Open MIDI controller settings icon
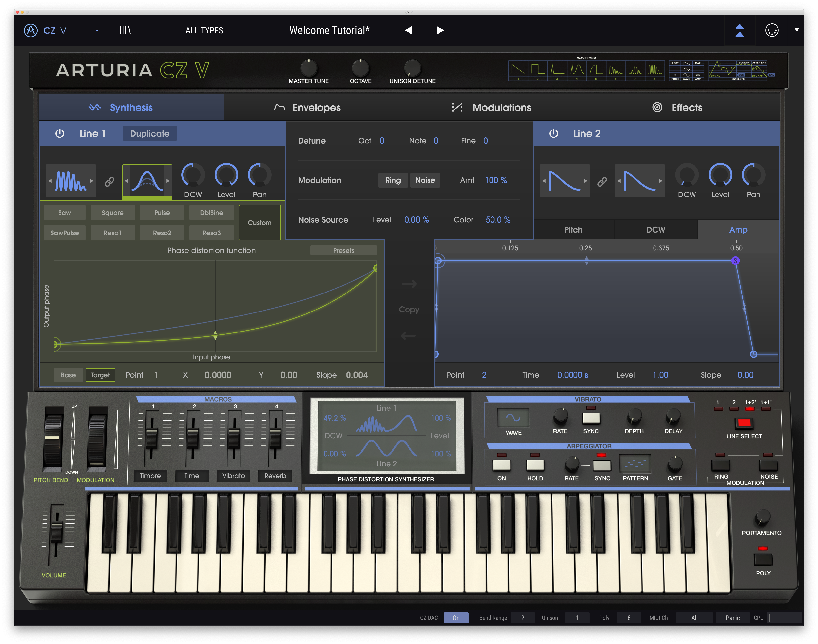 point(772,30)
